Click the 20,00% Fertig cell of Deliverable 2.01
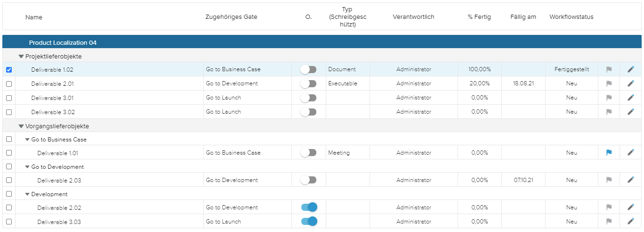The width and height of the screenshot is (644, 232). tap(479, 84)
